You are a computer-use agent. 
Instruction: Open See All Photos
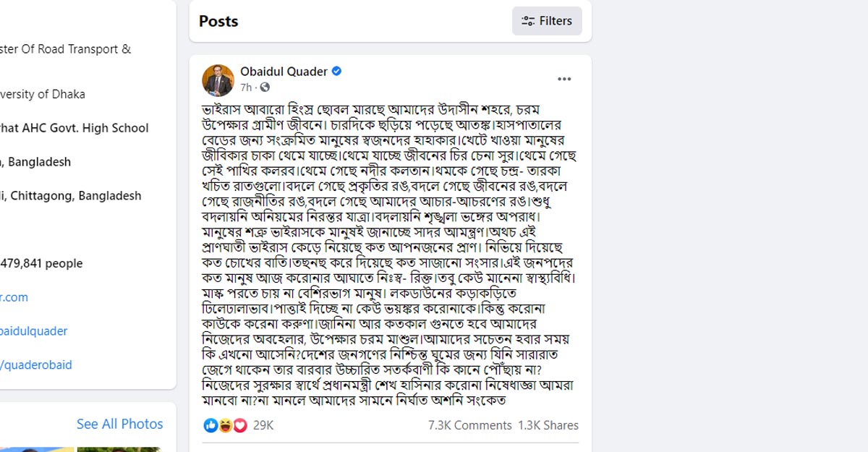coord(119,424)
